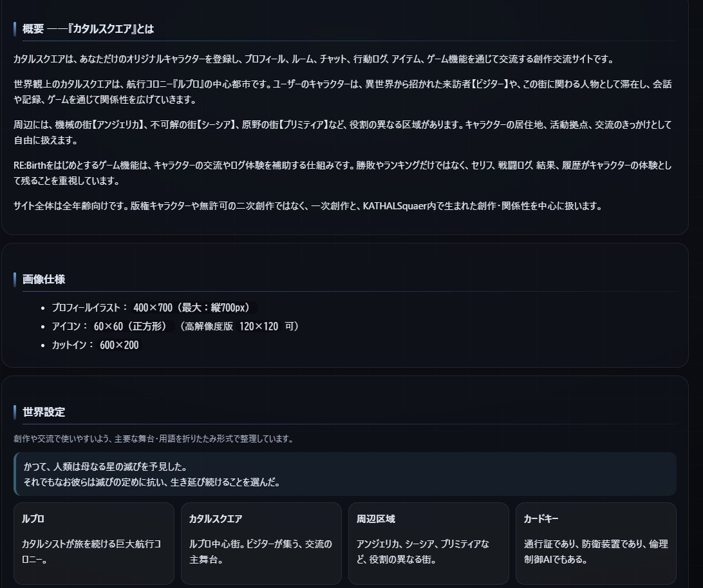
Task: Open the カタルスクエア world setting card
Action: coord(261,543)
